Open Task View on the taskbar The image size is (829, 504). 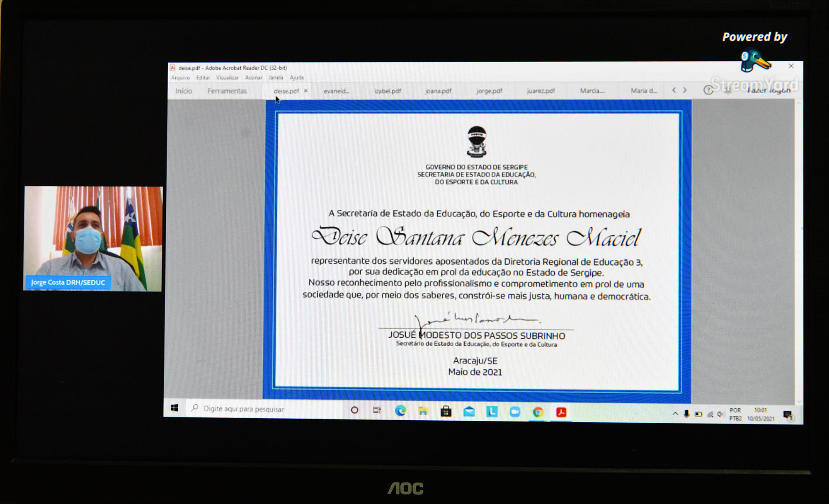(x=377, y=410)
